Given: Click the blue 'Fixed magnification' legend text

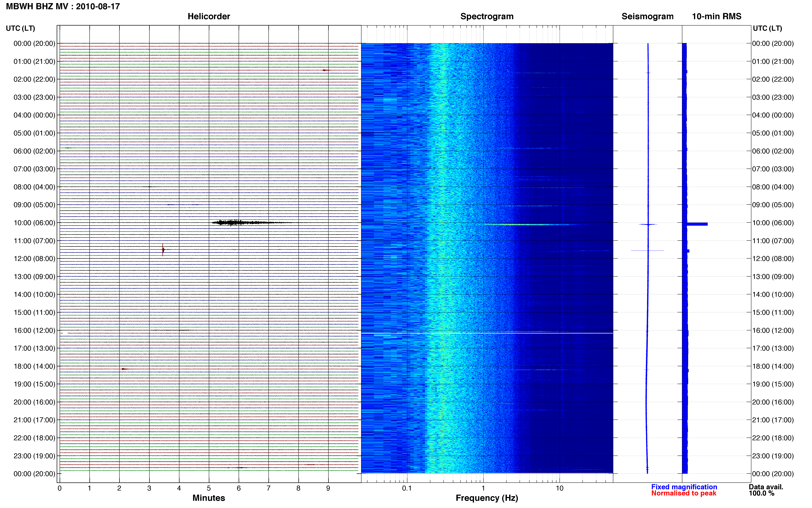Looking at the screenshot, I should [x=684, y=487].
